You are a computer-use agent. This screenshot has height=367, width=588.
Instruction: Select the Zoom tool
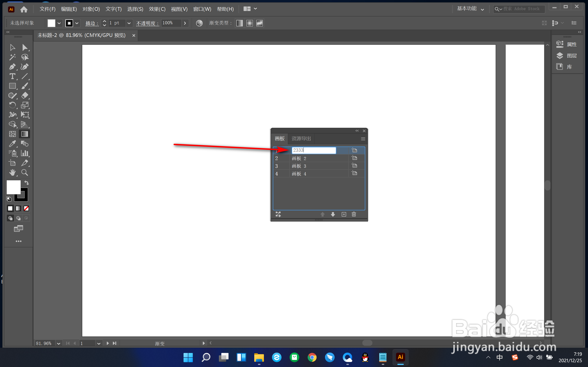click(x=25, y=172)
